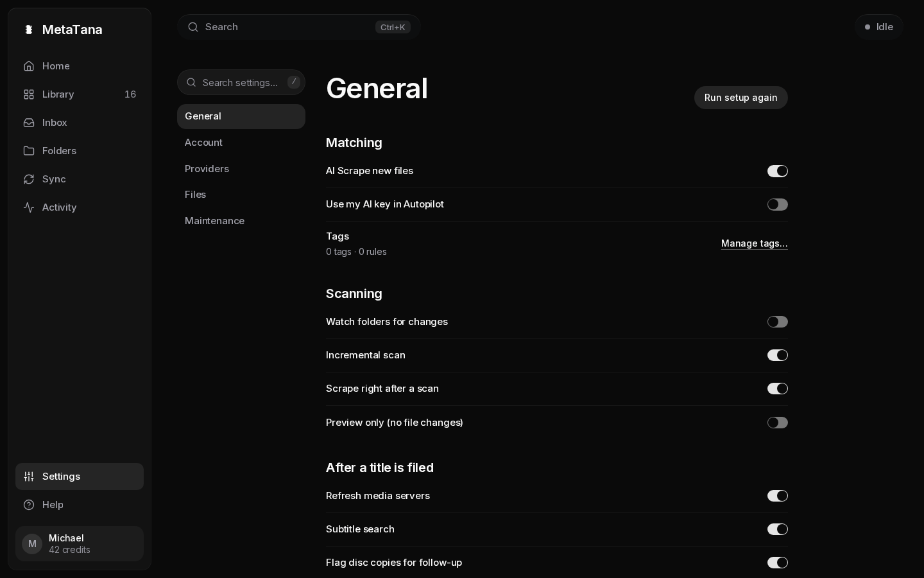Image resolution: width=924 pixels, height=578 pixels.
Task: Enable Use my AI key in Autopilot
Action: pos(778,204)
